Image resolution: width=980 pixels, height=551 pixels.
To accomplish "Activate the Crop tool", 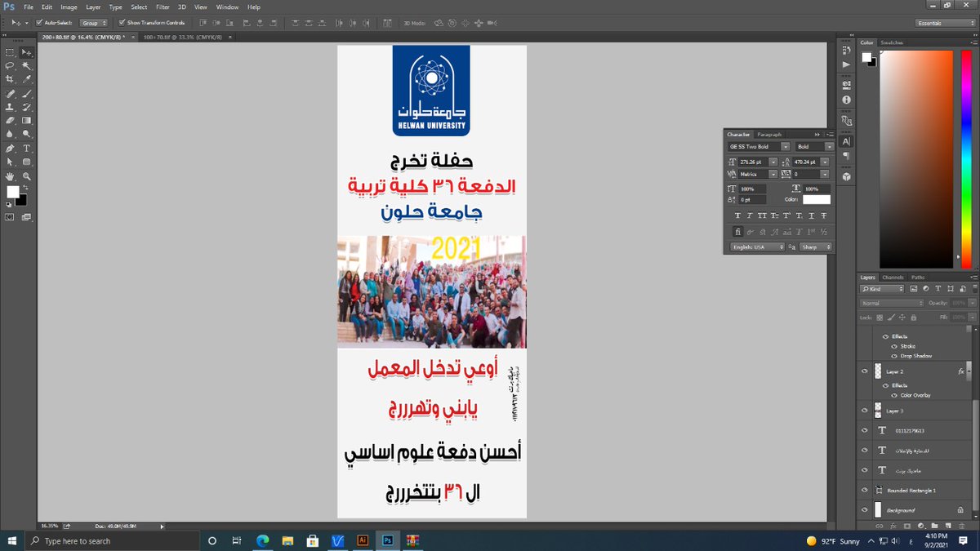I will click(9, 78).
